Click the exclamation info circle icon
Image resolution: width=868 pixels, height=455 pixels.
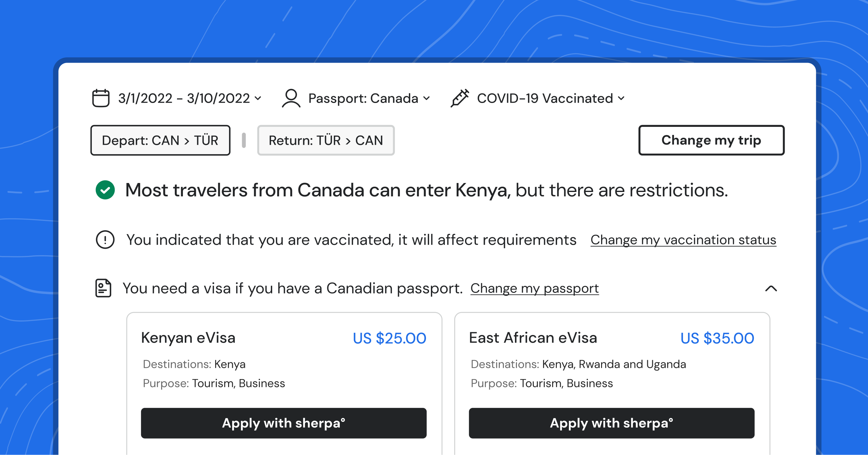(105, 240)
